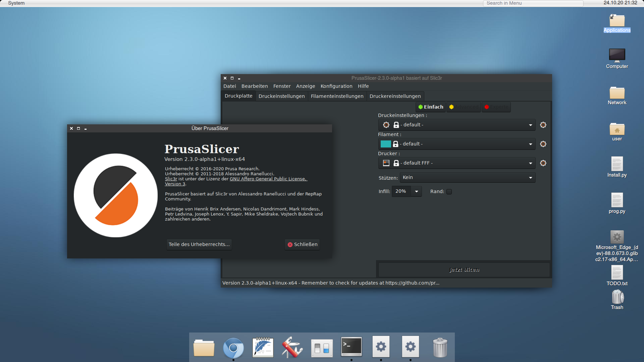Switch to the Druckereinstellungen tab
The height and width of the screenshot is (362, 644).
pyautogui.click(x=395, y=96)
